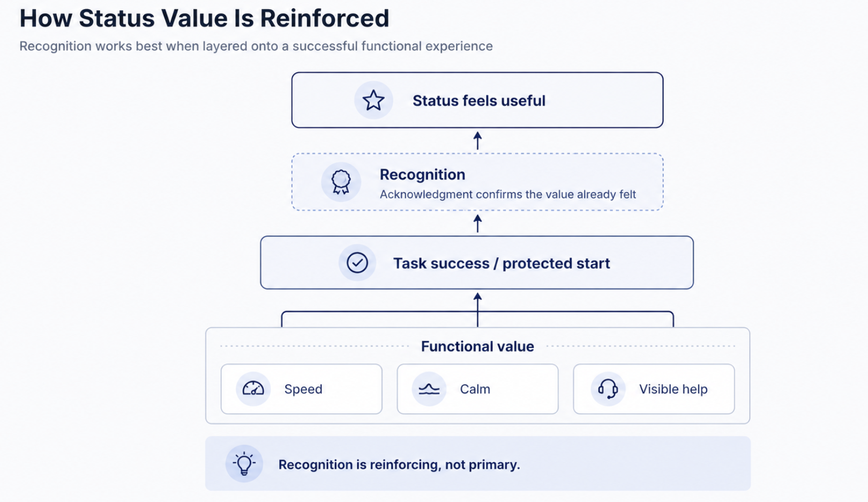Click the star icon beside Status feels useful
868x502 pixels.
tap(373, 100)
